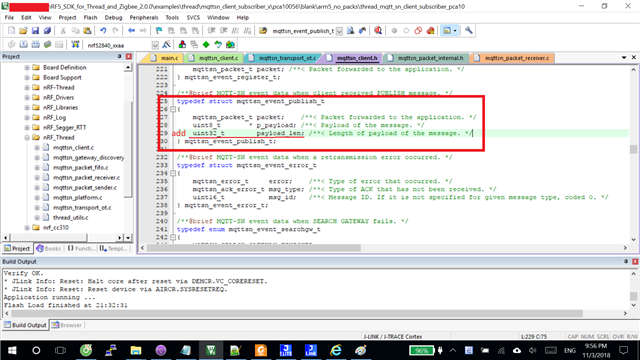Viewport: 640px width, 360px height.
Task: Expand the nRF_Libraries group
Action: (x=27, y=107)
